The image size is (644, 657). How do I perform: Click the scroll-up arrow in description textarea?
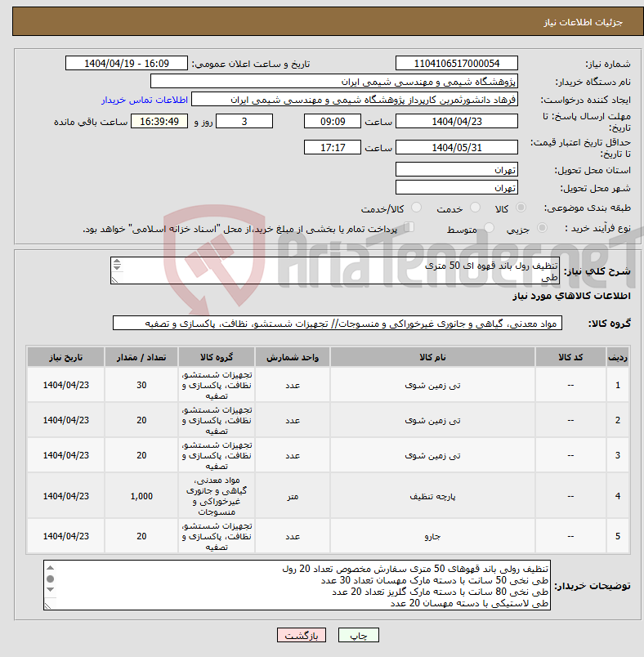[117, 261]
